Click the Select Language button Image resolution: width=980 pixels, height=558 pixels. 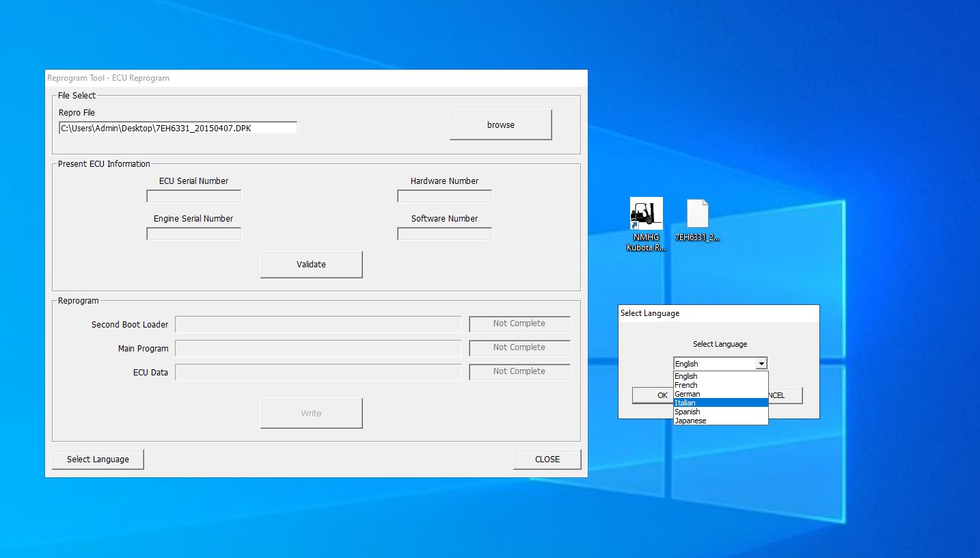98,460
